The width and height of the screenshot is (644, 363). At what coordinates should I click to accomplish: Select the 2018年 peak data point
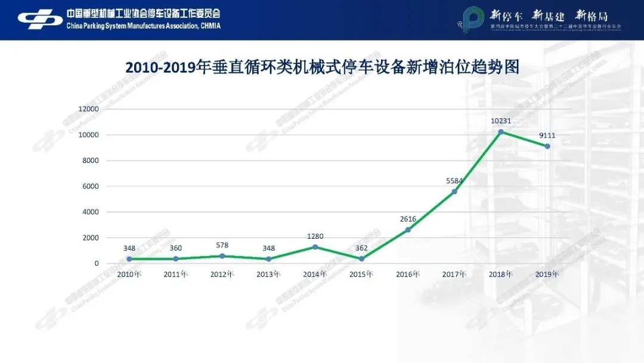point(501,131)
